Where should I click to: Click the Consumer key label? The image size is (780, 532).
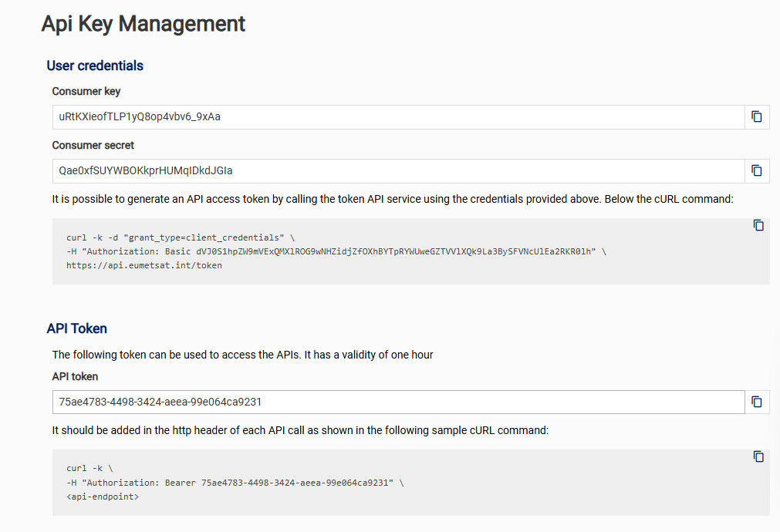[86, 91]
